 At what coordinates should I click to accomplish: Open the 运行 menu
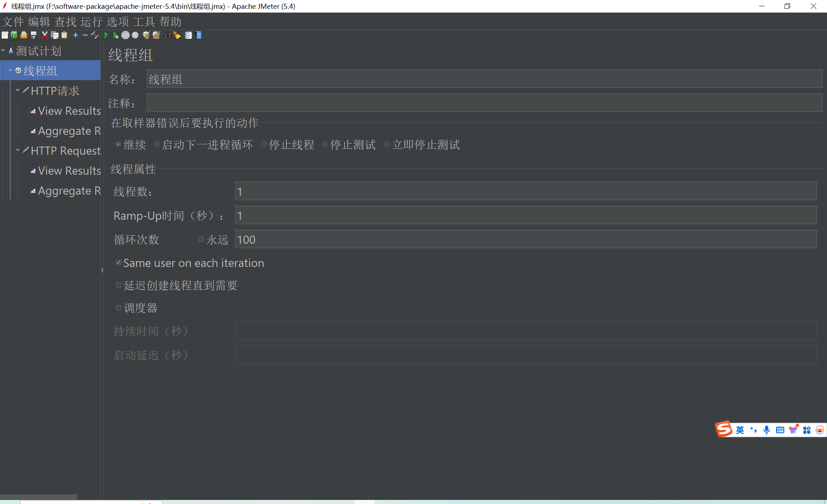pyautogui.click(x=92, y=22)
